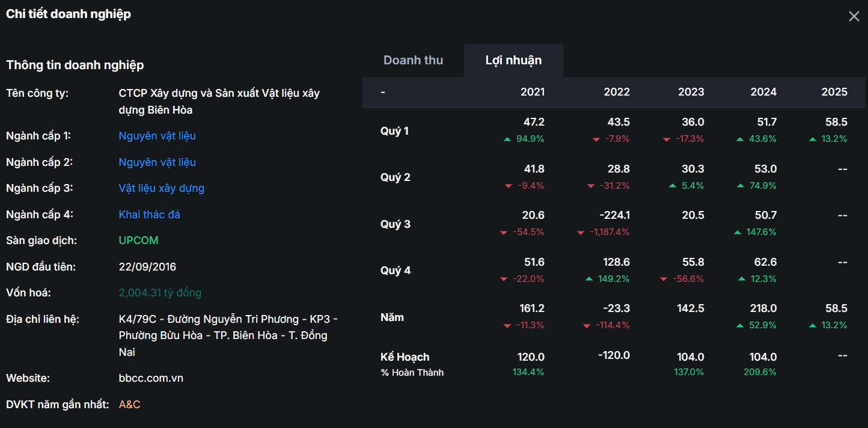This screenshot has height=428, width=868.
Task: Click the A&C auditor link
Action: coord(129,405)
